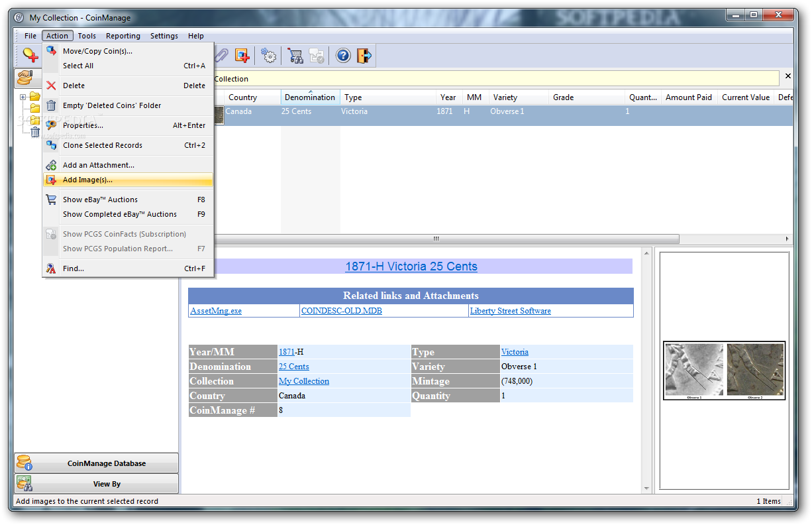The width and height of the screenshot is (812, 525).
Task: Click the paperclip attachment toolbar icon
Action: [x=223, y=56]
